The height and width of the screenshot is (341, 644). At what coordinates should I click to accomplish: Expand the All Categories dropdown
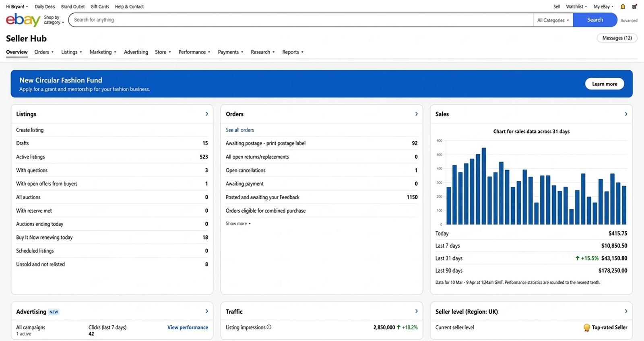point(553,20)
